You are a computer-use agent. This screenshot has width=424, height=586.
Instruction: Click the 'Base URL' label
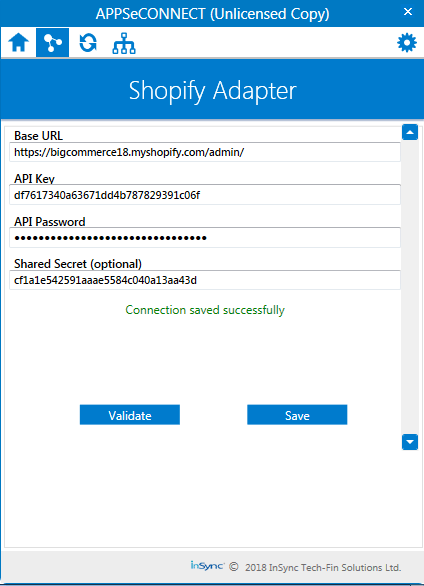point(38,136)
